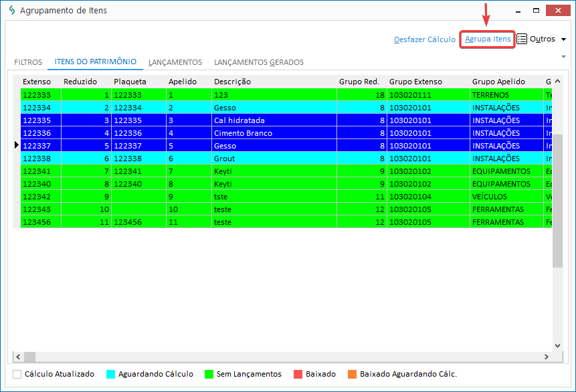The height and width of the screenshot is (392, 576).
Task: Click the horizontal scrollbar right arrow
Action: tap(547, 357)
